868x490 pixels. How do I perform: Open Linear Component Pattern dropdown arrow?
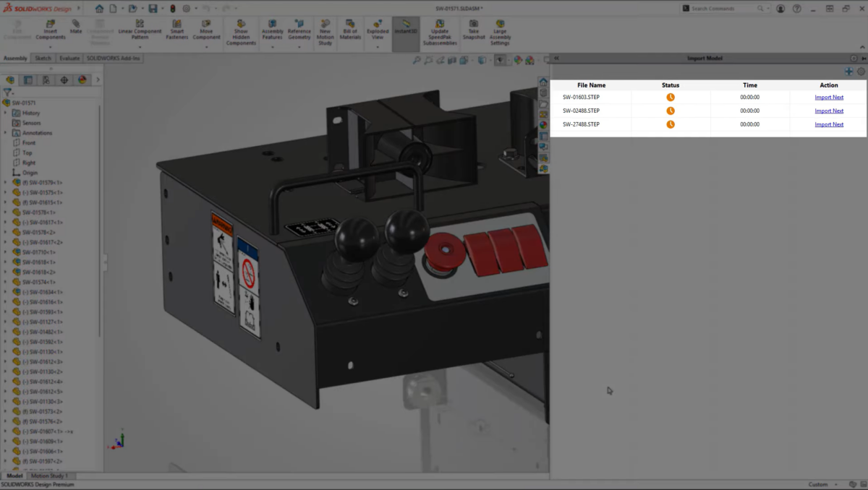click(140, 48)
